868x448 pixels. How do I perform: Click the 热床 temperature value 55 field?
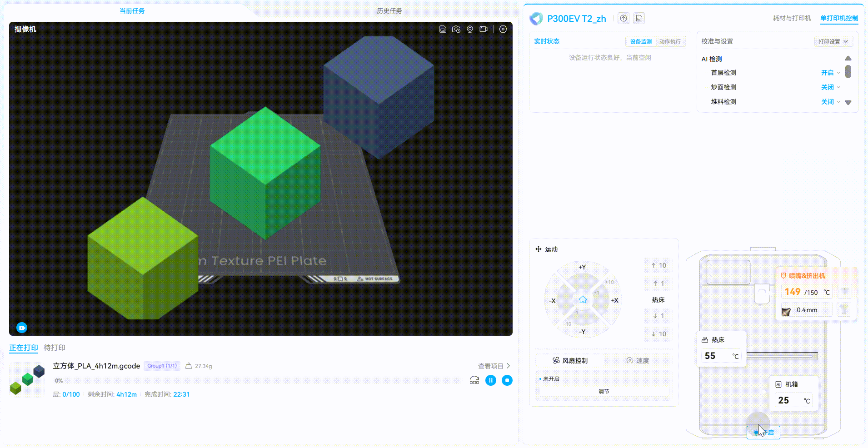(721, 356)
